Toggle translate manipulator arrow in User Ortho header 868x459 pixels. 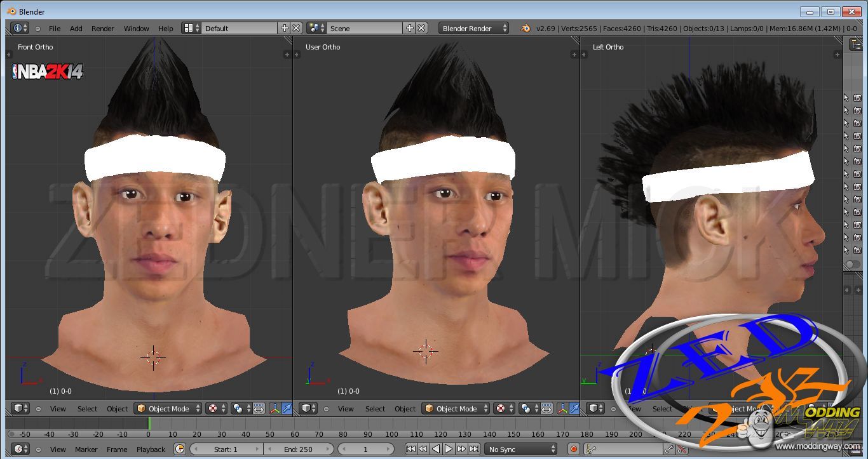pyautogui.click(x=574, y=408)
